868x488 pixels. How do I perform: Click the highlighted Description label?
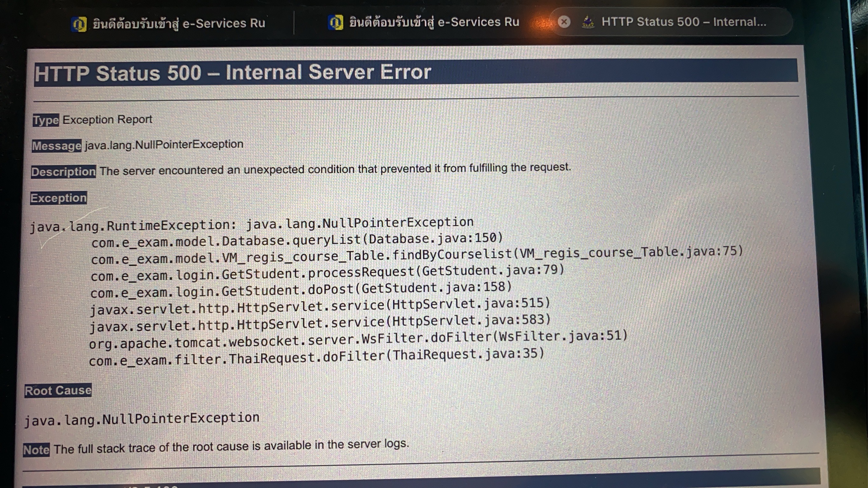[63, 172]
